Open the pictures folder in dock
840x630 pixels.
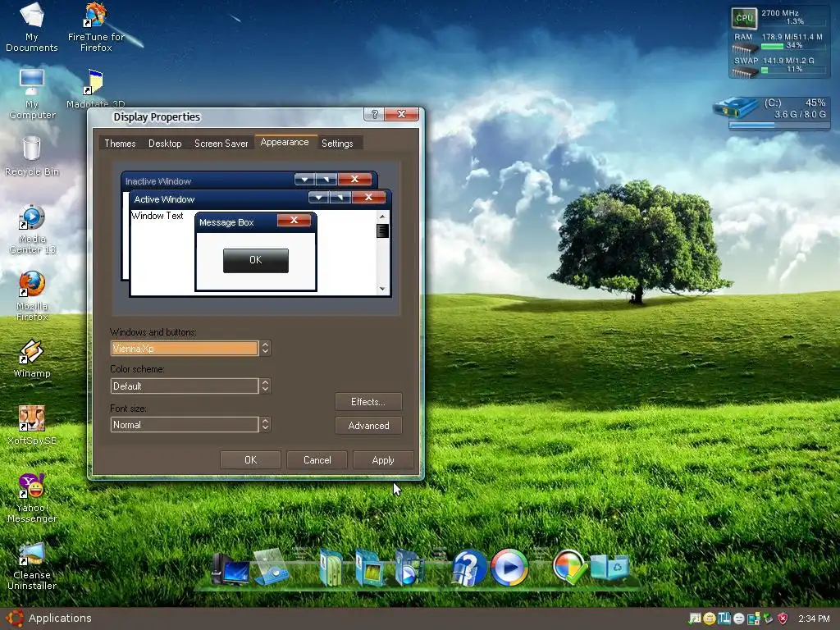[x=370, y=568]
